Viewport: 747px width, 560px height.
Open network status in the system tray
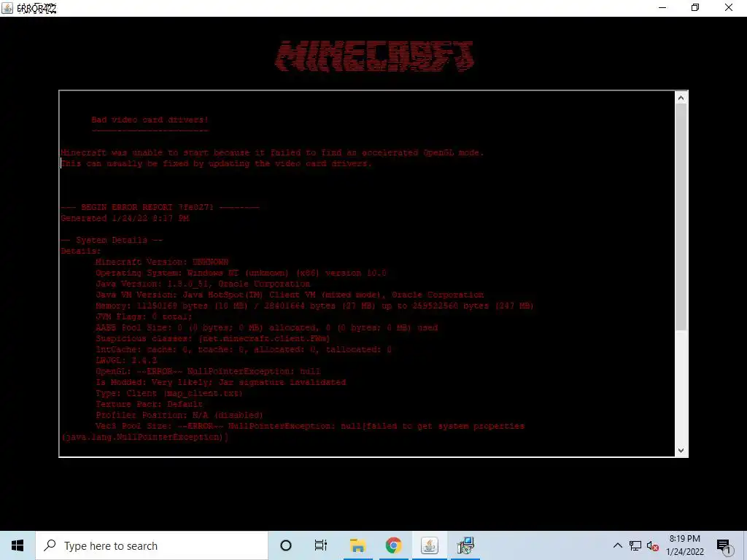(635, 545)
